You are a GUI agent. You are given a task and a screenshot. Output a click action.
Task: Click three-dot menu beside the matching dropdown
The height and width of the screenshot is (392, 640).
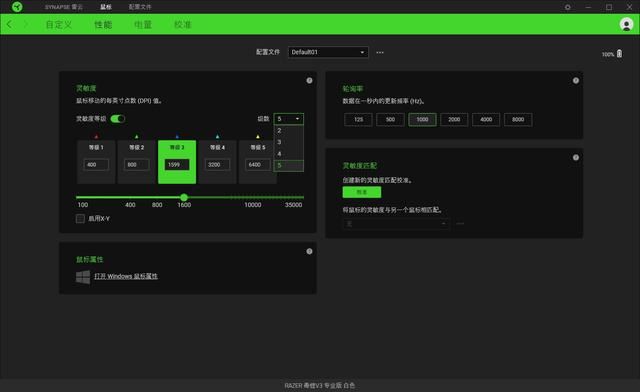(460, 223)
